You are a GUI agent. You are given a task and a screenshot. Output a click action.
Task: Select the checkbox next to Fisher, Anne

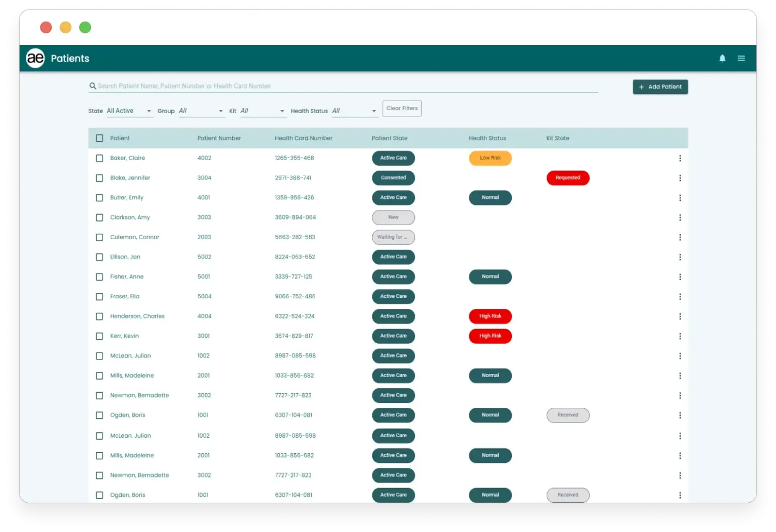[x=99, y=277]
